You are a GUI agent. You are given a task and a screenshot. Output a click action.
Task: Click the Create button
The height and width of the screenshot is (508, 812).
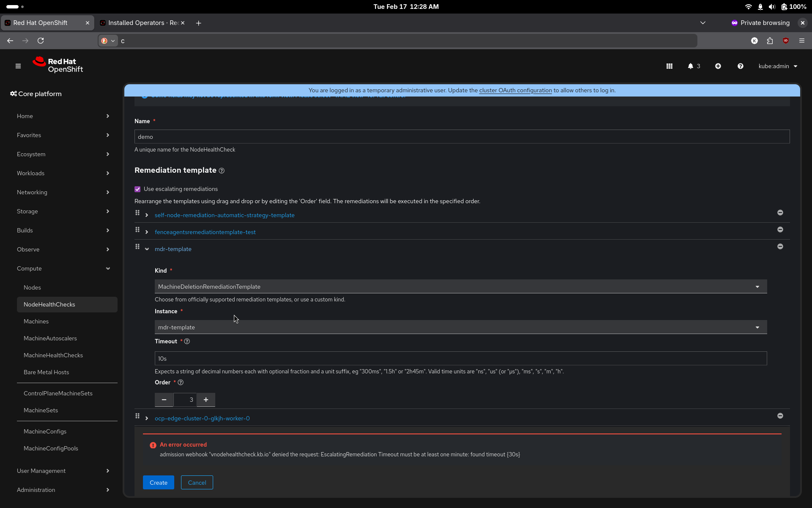(158, 483)
